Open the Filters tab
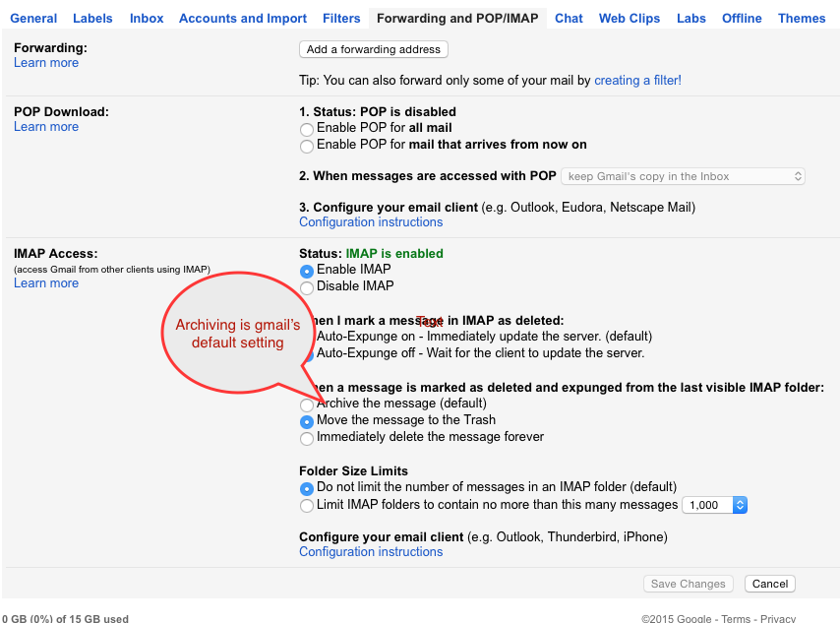The image size is (840, 623). pyautogui.click(x=341, y=19)
